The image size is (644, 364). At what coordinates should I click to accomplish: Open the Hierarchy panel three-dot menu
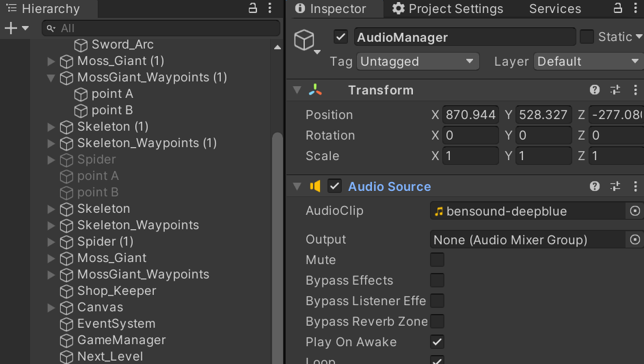point(270,8)
